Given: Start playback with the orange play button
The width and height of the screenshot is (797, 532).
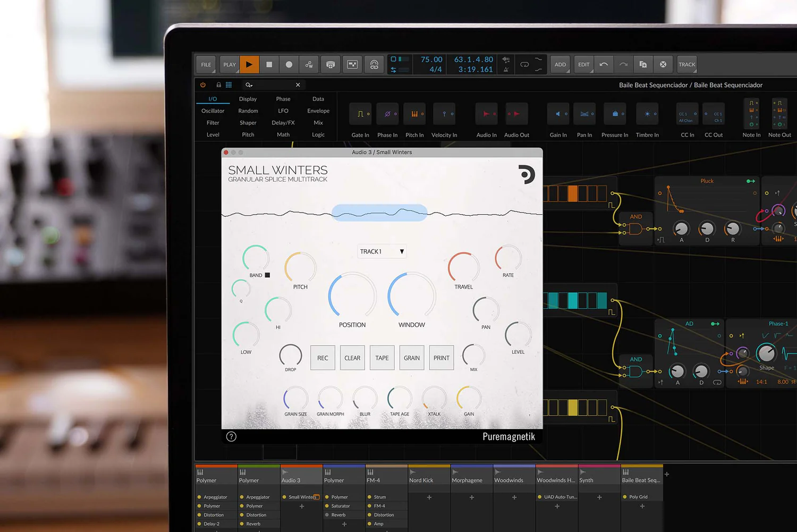Looking at the screenshot, I should (x=249, y=64).
